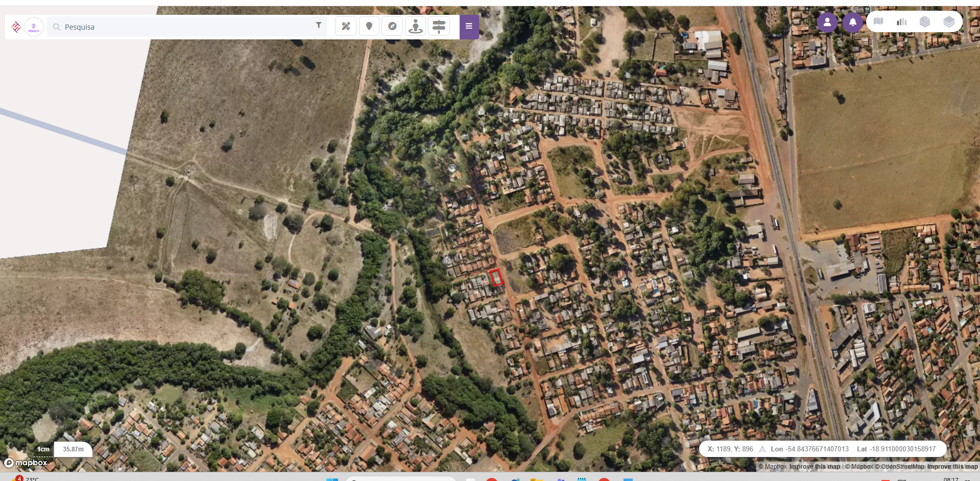
Task: Select the red outlined parcel on map
Action: tap(496, 277)
